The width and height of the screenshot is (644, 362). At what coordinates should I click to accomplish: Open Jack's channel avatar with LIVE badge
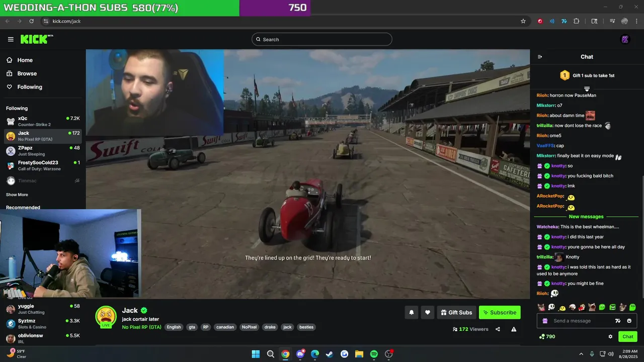point(106,317)
